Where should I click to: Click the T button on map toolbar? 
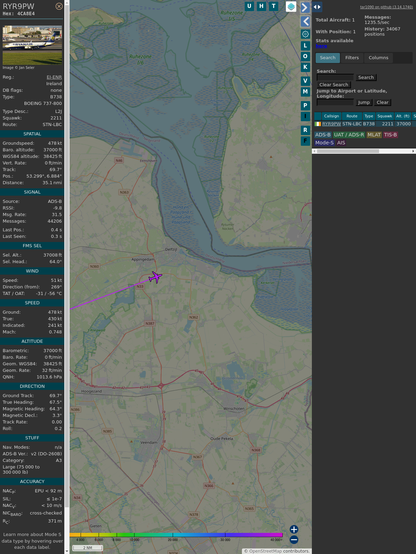pyautogui.click(x=273, y=6)
